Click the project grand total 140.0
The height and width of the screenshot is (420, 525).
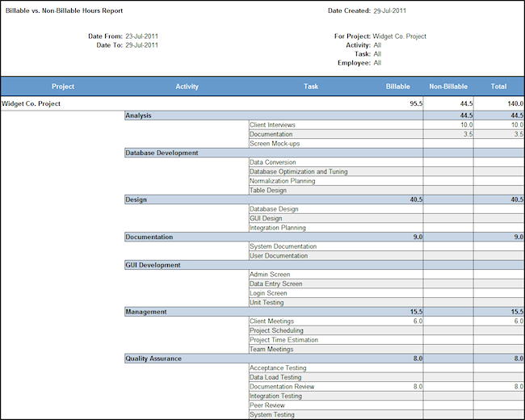tap(515, 103)
